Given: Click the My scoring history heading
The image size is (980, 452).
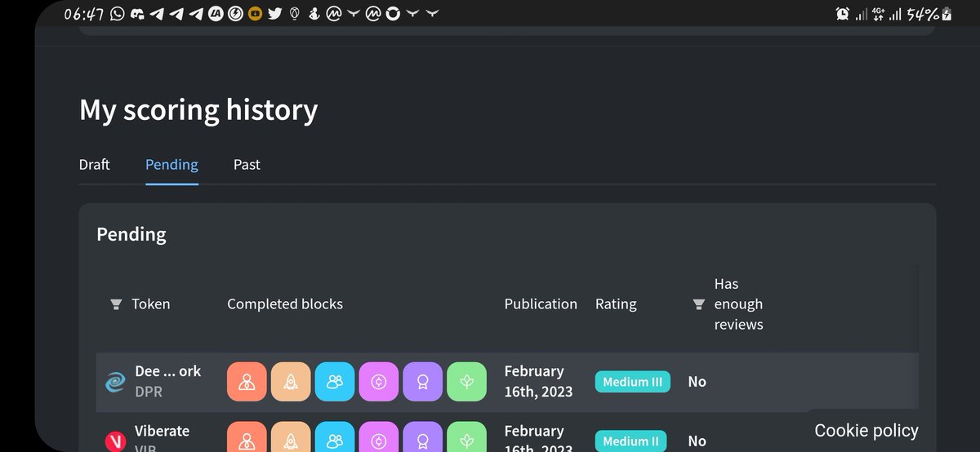Looking at the screenshot, I should point(198,110).
